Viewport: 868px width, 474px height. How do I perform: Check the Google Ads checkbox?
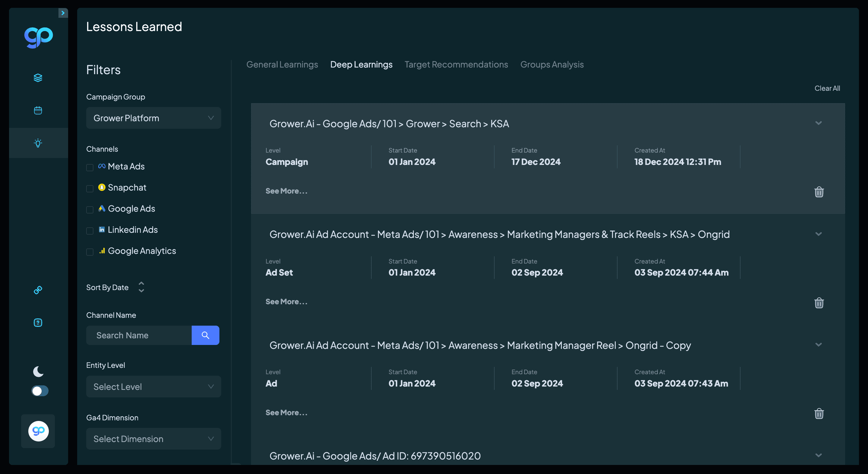pyautogui.click(x=90, y=210)
